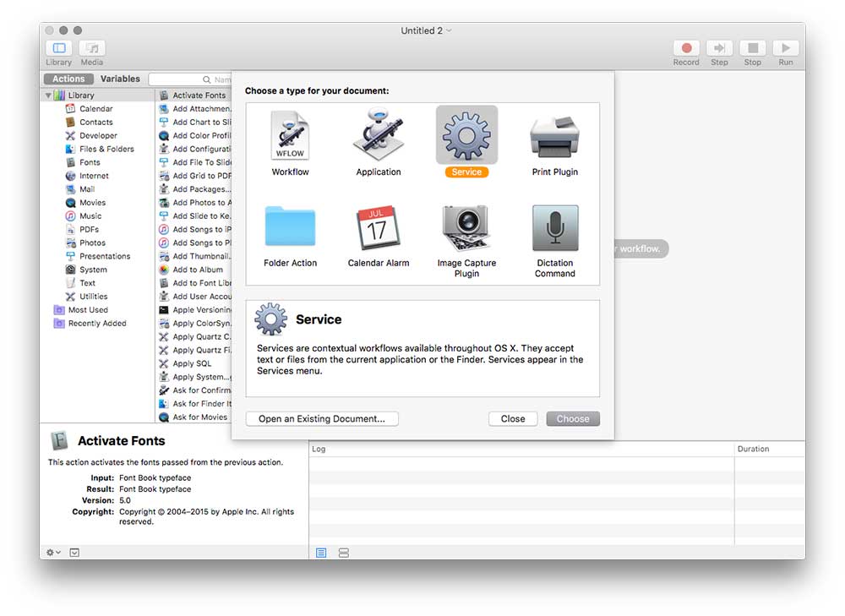The image size is (845, 616).
Task: Select the Dictation Command microphone icon
Action: 555,227
